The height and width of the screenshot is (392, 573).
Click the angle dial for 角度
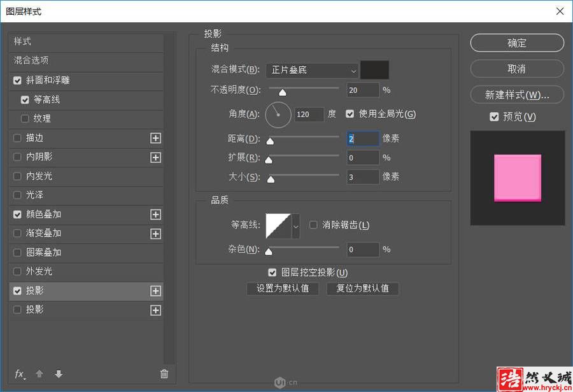(278, 115)
